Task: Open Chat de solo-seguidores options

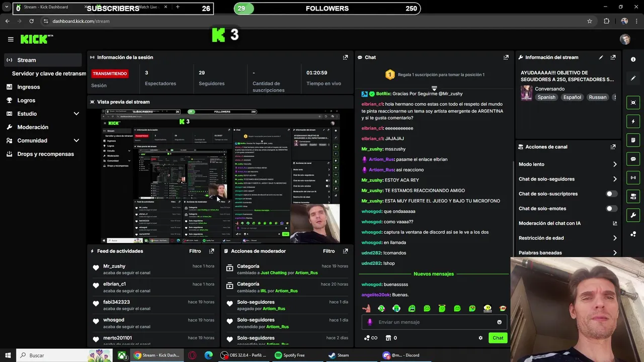Action: 568,179
